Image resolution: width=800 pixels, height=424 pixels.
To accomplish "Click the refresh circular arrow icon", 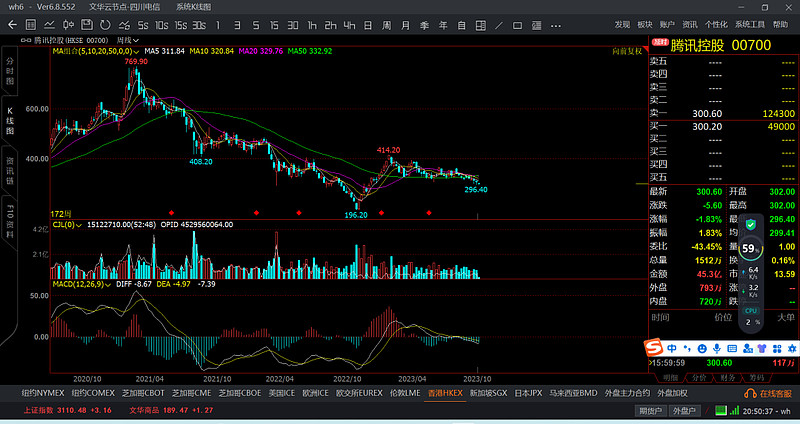I will [x=105, y=24].
